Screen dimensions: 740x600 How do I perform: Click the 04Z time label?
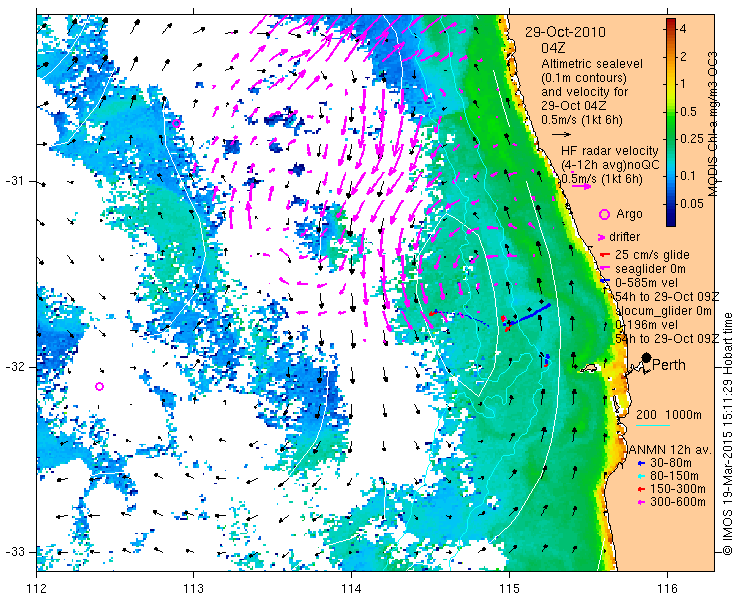tap(553, 48)
